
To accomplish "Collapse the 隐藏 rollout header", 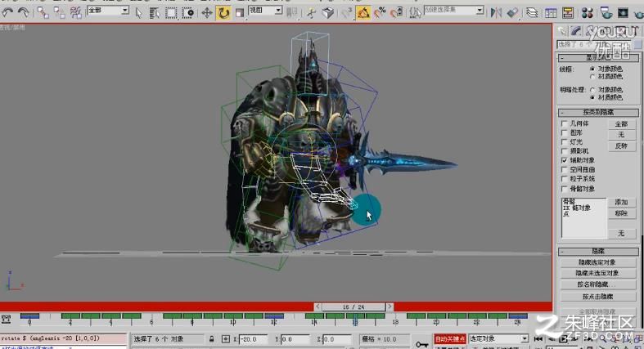I will [598, 251].
